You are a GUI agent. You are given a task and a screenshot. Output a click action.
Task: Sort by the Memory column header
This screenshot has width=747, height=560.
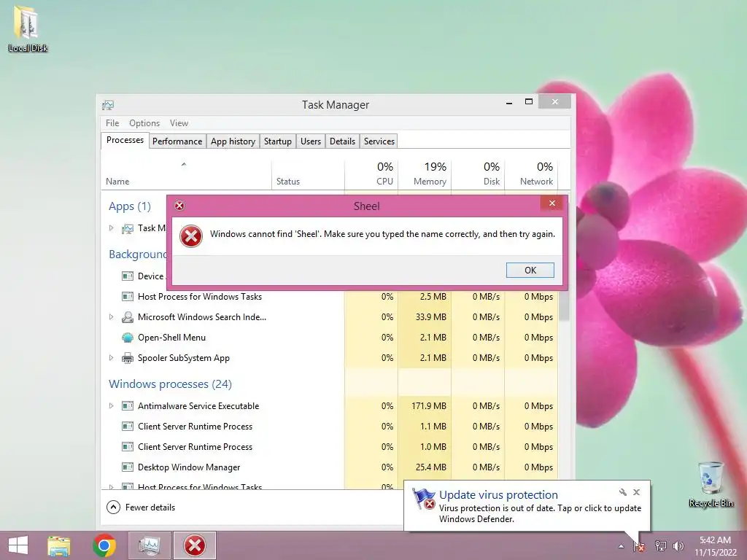(x=425, y=174)
